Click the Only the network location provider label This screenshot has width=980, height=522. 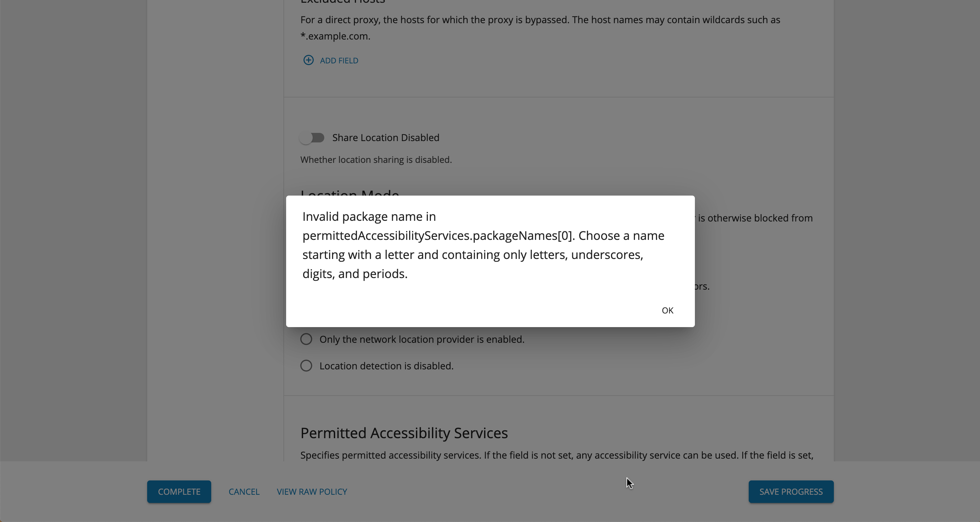(422, 339)
